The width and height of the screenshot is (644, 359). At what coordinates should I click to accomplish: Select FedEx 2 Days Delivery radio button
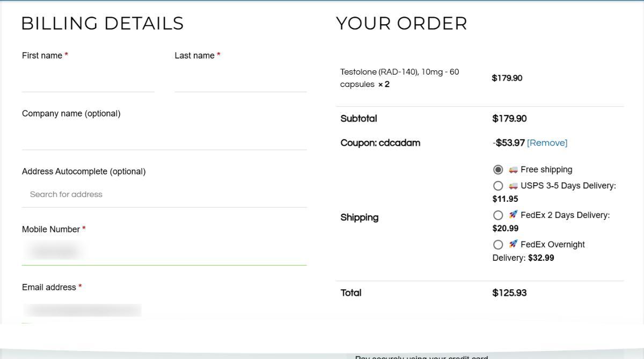[498, 215]
